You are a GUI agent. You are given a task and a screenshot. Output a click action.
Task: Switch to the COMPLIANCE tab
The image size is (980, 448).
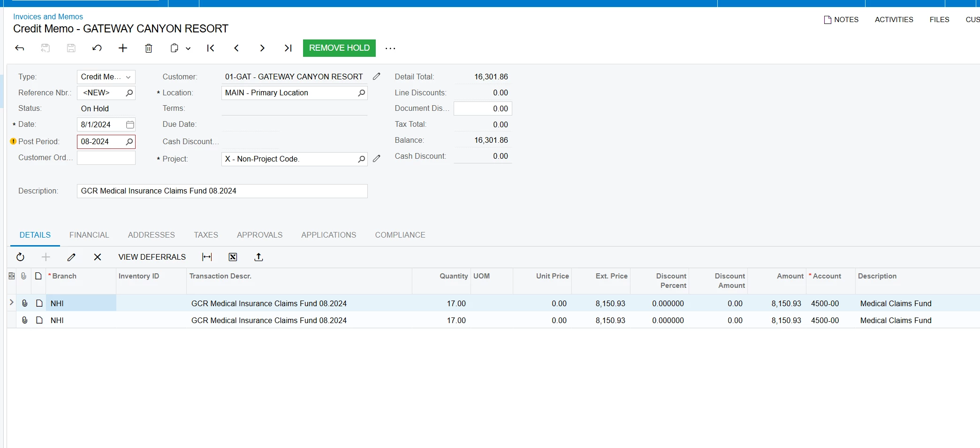(400, 235)
